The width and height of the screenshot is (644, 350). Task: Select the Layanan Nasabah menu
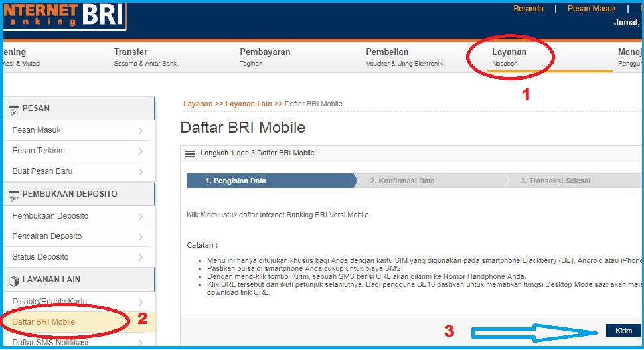pos(509,58)
